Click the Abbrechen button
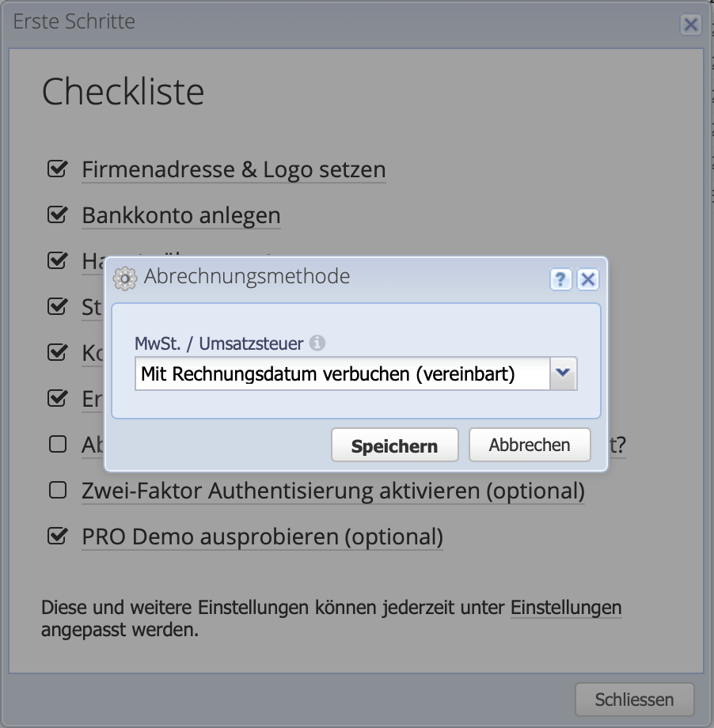Viewport: 714px width, 728px height. 529,445
